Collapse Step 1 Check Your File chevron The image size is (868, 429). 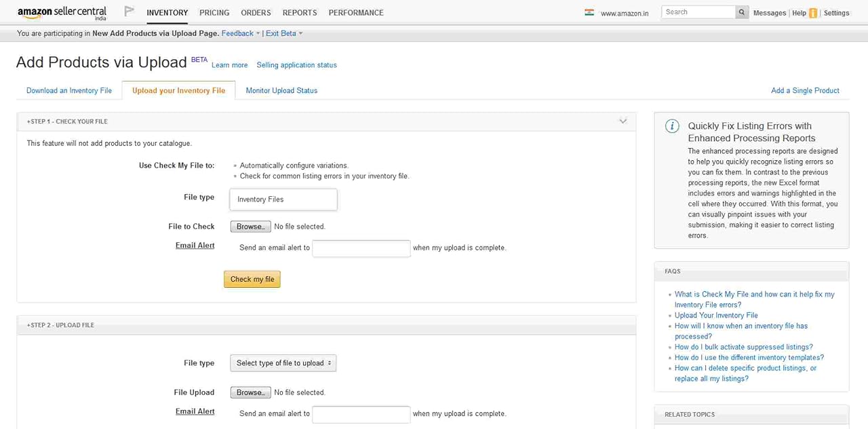(623, 122)
